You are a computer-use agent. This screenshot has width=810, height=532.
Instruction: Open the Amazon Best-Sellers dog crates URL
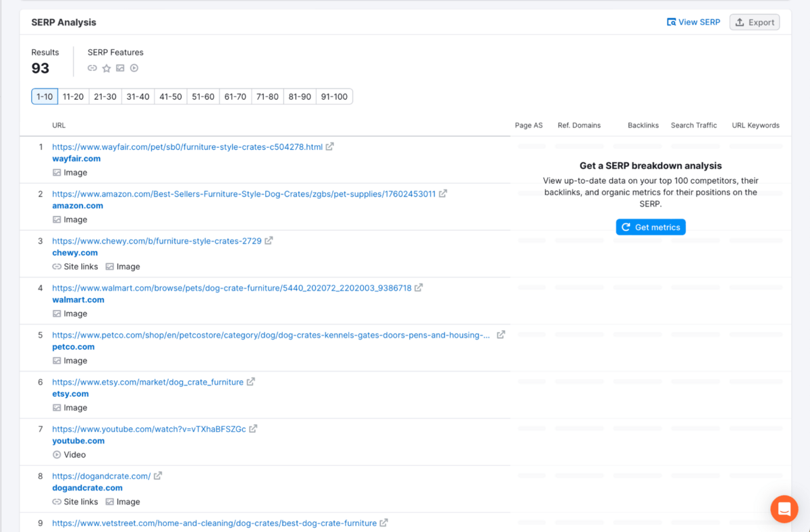tap(244, 194)
